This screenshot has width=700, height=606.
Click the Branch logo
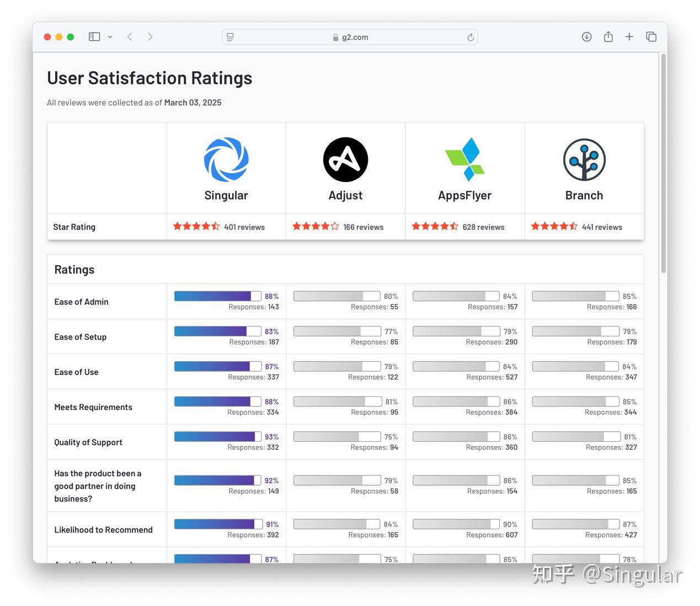point(584,159)
